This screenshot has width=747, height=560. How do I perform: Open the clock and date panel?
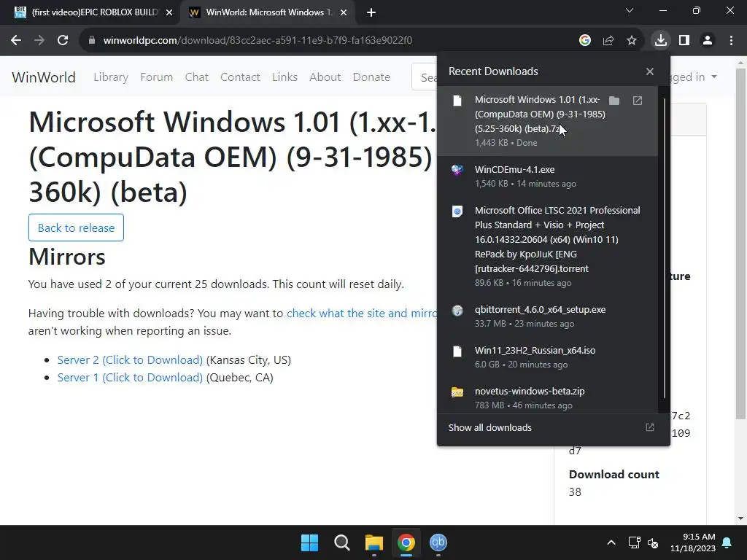[693, 542]
